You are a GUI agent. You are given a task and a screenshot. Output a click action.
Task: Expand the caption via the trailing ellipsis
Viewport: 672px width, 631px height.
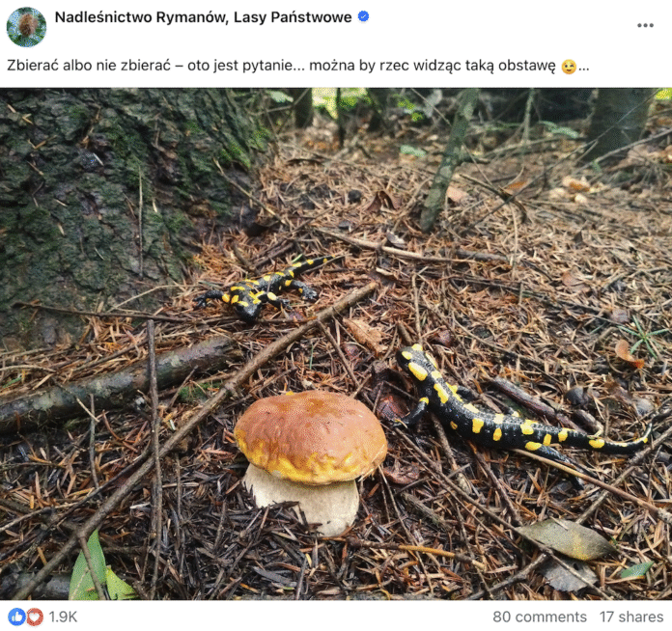click(584, 68)
